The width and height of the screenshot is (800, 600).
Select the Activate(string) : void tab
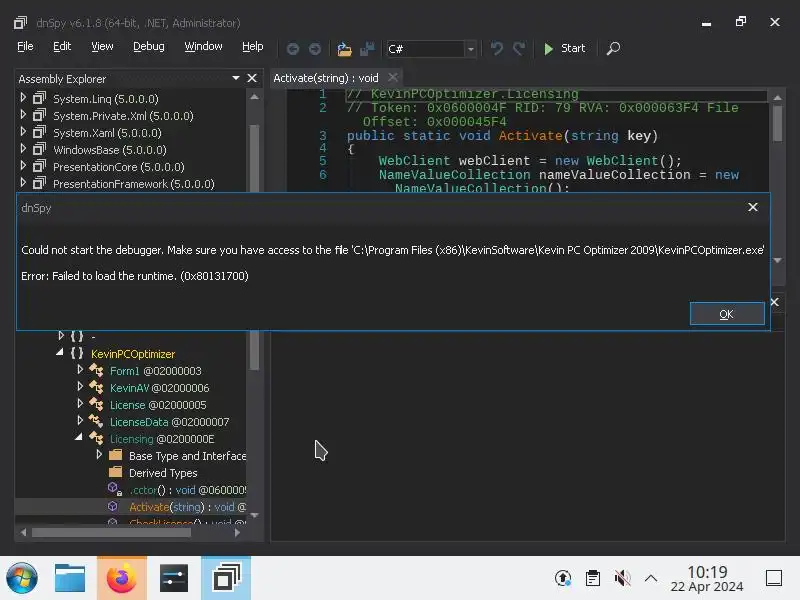click(x=326, y=78)
